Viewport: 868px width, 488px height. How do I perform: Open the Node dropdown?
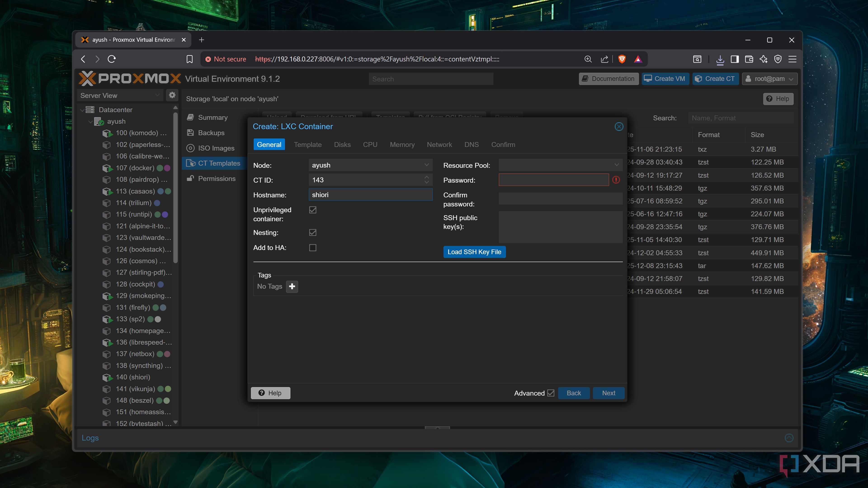pyautogui.click(x=426, y=165)
